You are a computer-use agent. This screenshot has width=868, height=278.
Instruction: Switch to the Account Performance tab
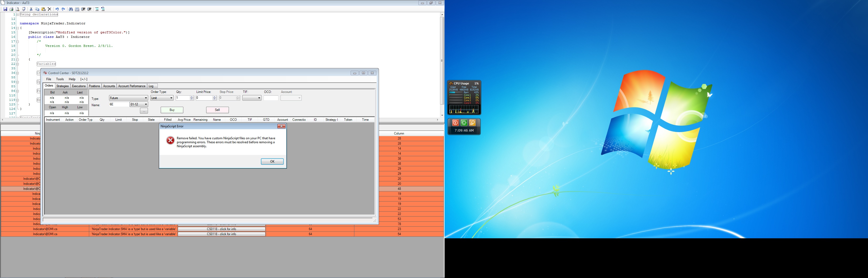point(132,86)
